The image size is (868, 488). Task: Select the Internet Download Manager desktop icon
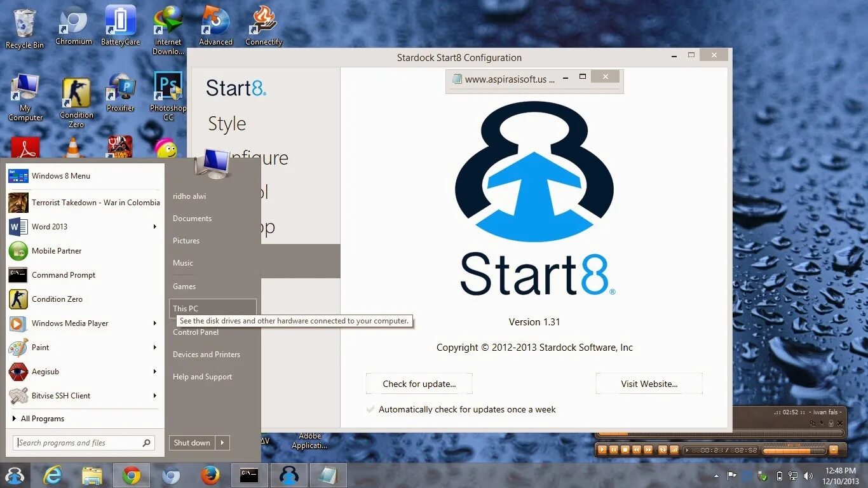tap(168, 30)
